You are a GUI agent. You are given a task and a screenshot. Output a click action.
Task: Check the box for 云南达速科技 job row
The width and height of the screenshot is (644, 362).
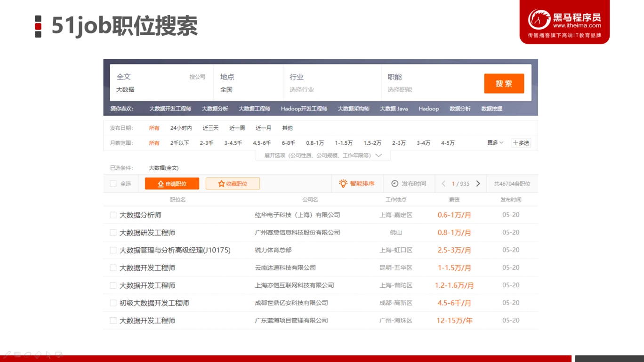[113, 268]
